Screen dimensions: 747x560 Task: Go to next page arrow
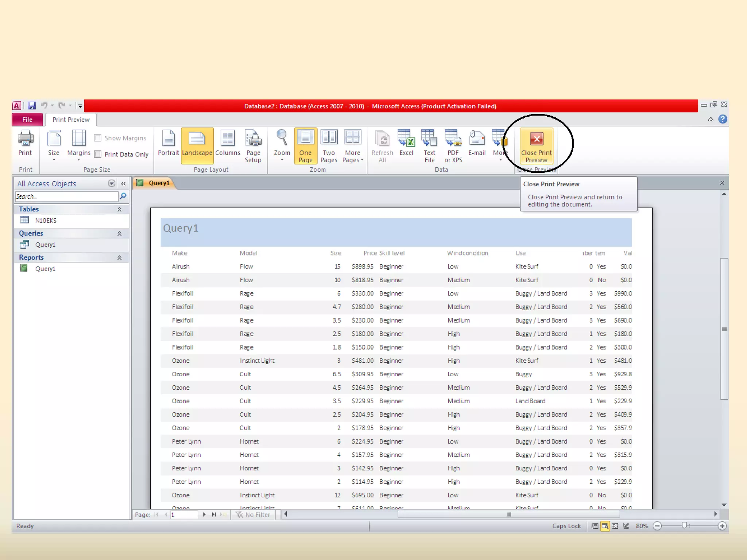tap(204, 514)
